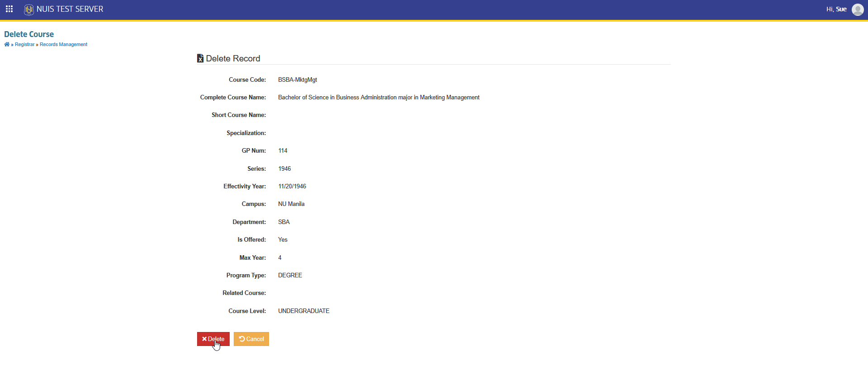Cancel the course deletion
The width and height of the screenshot is (868, 374).
tap(251, 339)
